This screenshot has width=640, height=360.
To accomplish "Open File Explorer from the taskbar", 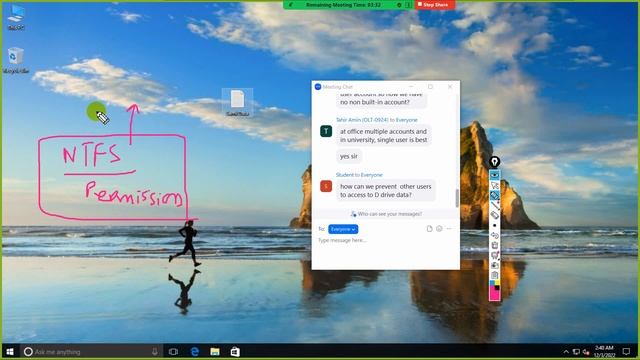I will [215, 351].
